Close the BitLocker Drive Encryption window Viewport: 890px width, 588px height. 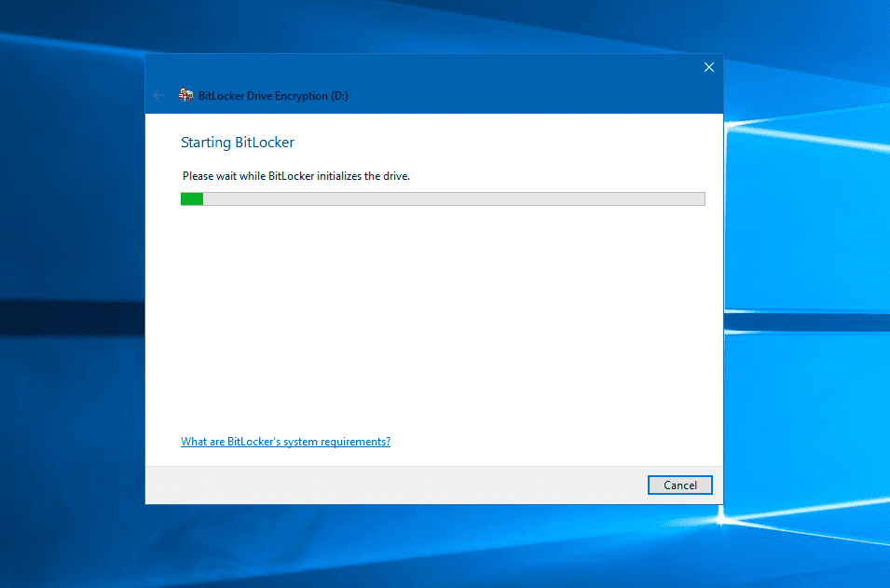[x=708, y=67]
